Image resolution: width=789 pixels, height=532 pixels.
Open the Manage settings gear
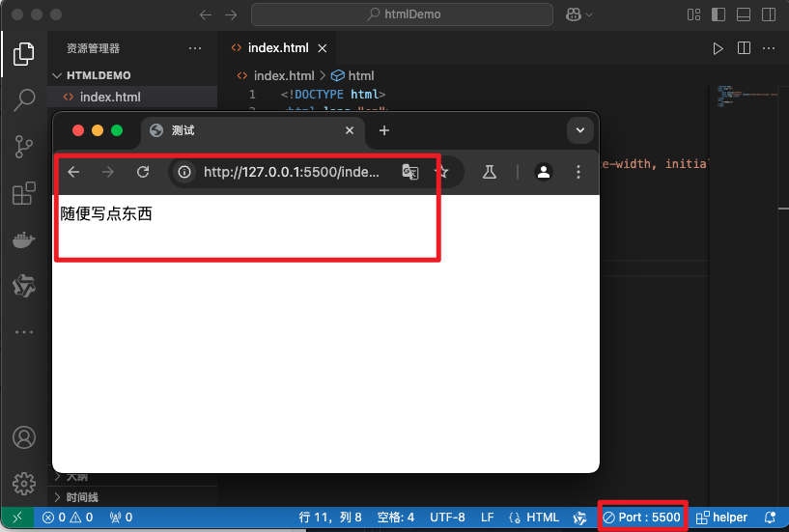pos(24,483)
